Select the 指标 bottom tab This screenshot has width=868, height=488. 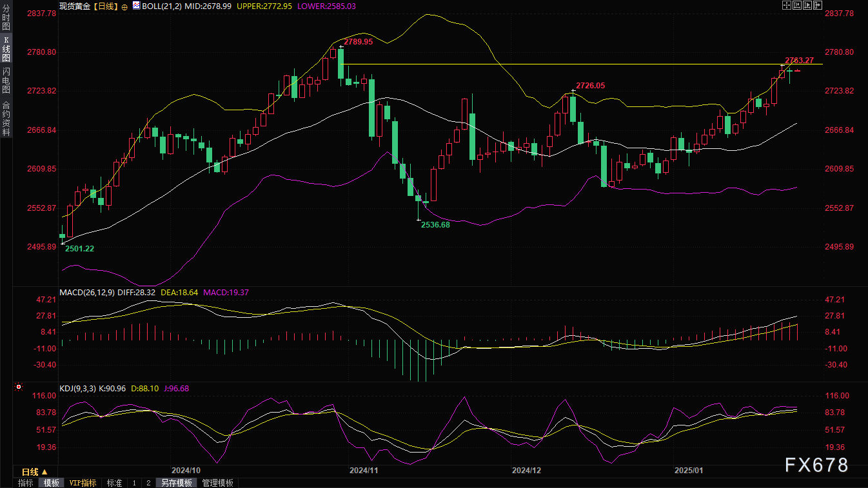click(26, 483)
